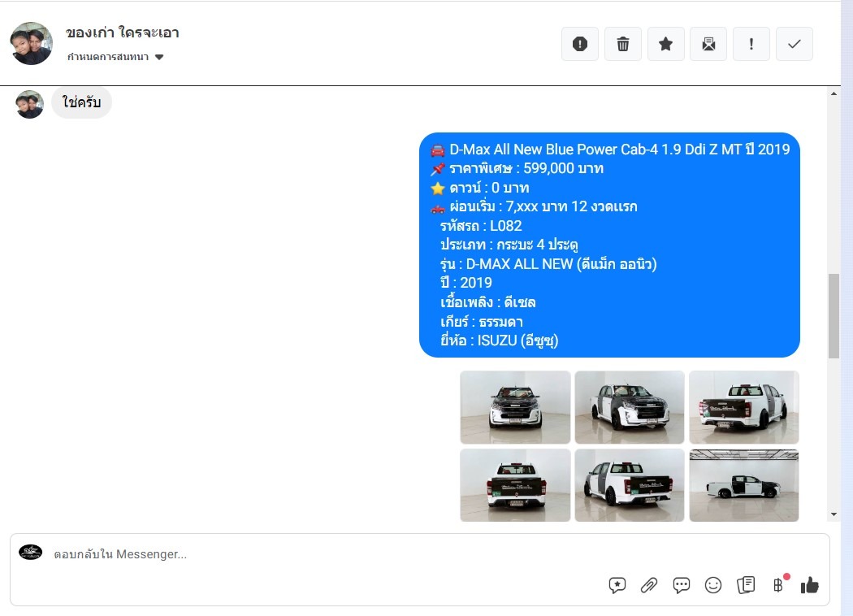Screen dimensions: 853x616
Task: Mark conversation unread with envelope icon
Action: pos(708,44)
